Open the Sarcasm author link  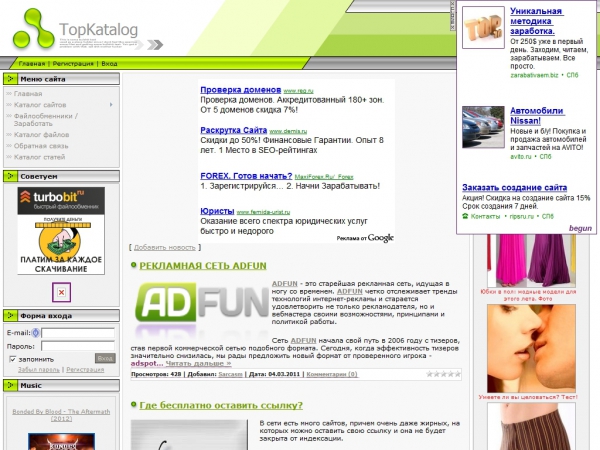(230, 374)
